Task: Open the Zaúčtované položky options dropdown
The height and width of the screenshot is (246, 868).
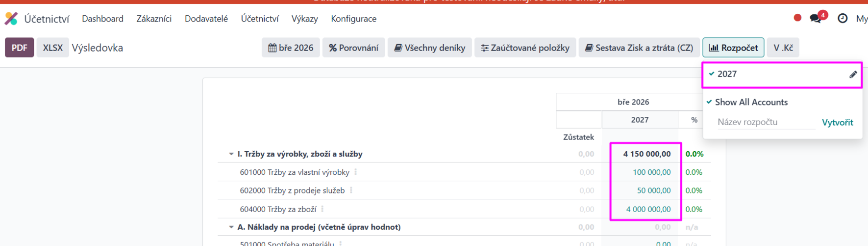Action: click(525, 48)
